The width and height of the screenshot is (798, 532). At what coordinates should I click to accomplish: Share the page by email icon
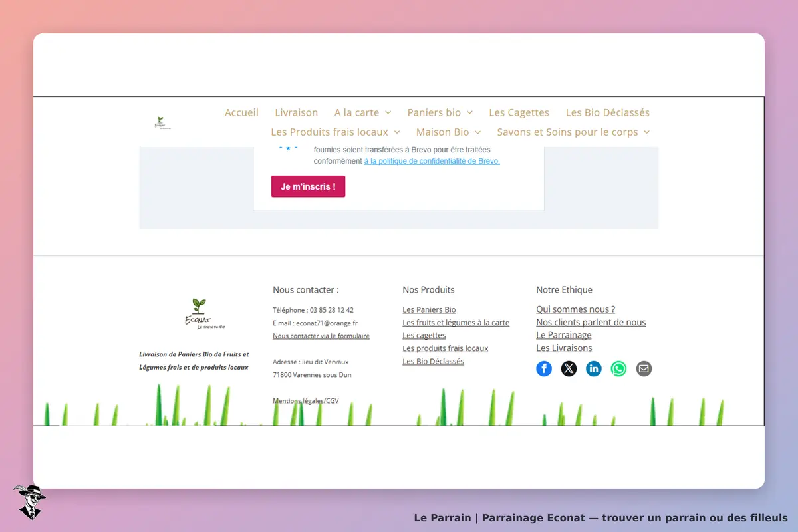(644, 368)
